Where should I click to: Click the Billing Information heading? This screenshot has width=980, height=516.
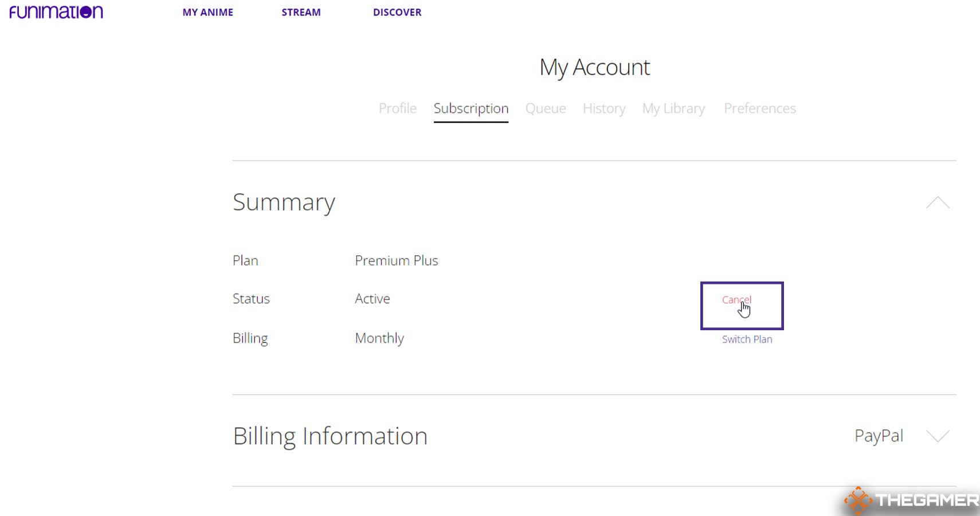point(330,436)
